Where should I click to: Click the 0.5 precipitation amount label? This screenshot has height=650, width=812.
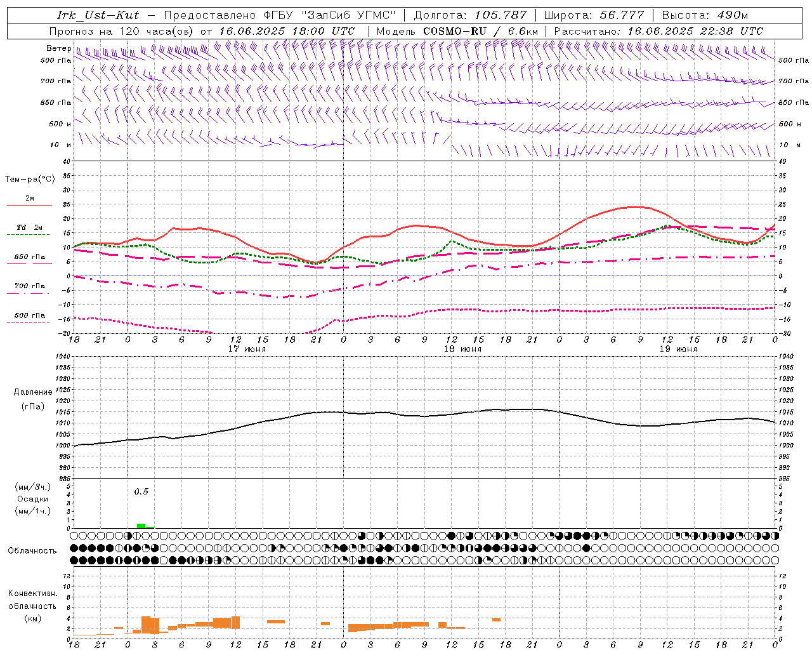tap(141, 491)
